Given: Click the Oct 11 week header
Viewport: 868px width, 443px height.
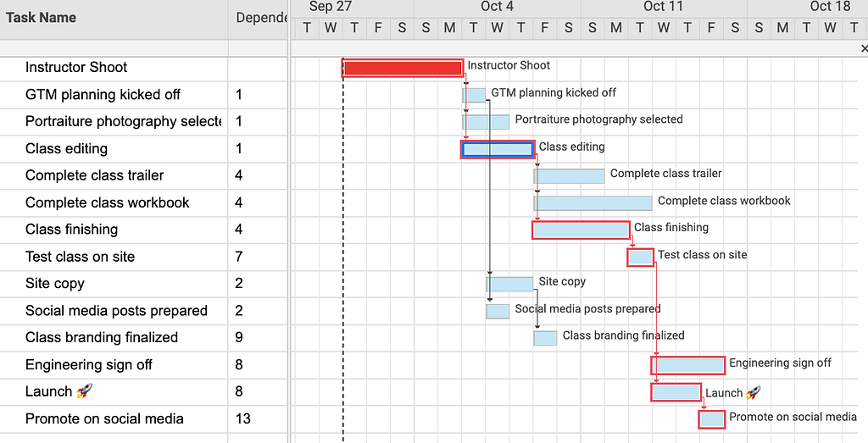Looking at the screenshot, I should 663,7.
